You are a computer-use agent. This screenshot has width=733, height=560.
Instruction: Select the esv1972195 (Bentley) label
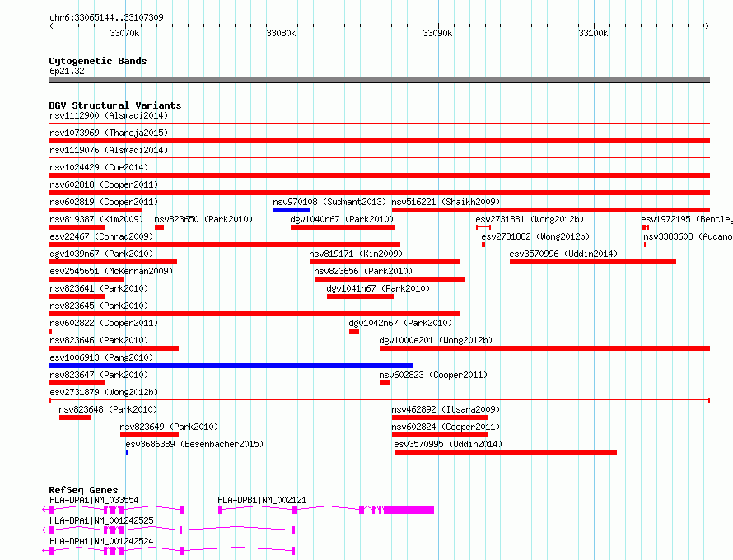687,219
